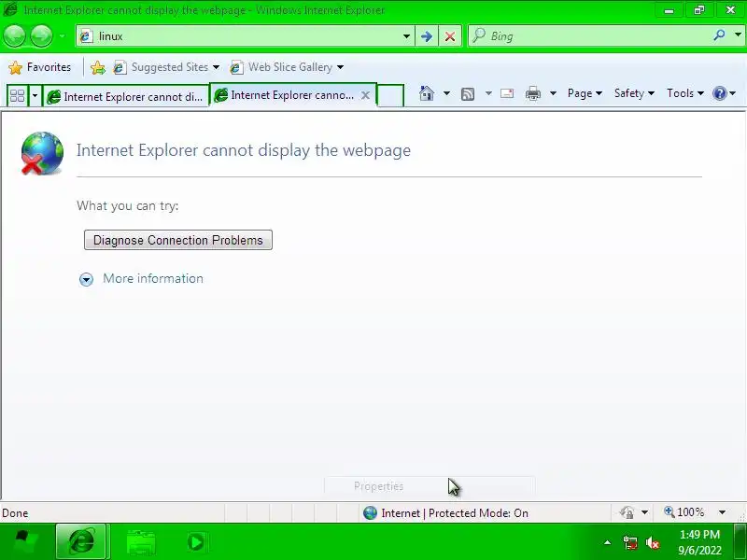Click the Show desktop strip at taskbar end

(x=740, y=542)
